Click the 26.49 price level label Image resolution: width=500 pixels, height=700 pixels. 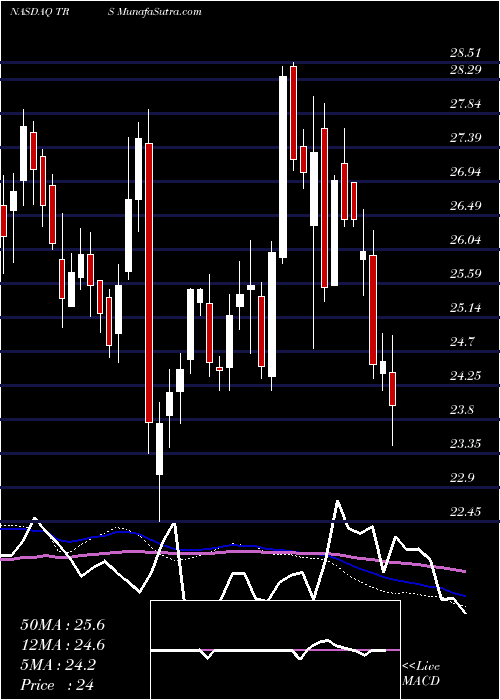pyautogui.click(x=465, y=206)
